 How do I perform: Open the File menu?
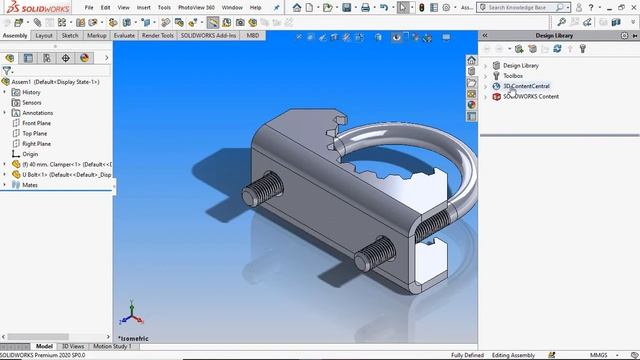click(89, 7)
